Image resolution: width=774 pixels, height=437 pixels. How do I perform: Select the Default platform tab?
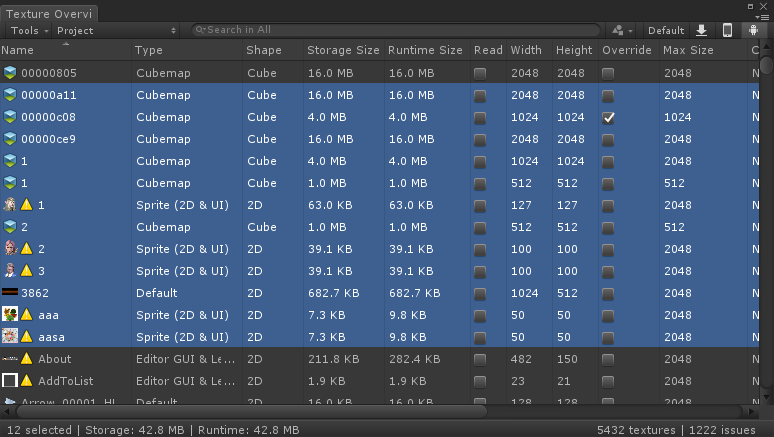point(666,30)
